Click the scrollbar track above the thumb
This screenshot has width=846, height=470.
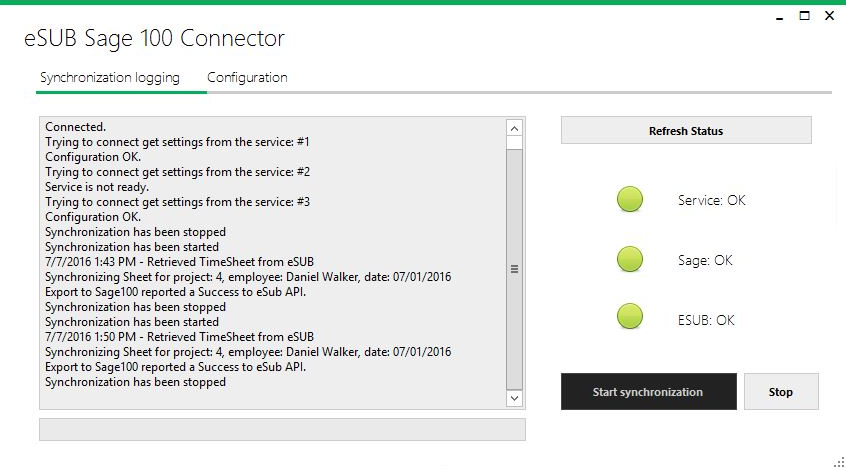[514, 142]
